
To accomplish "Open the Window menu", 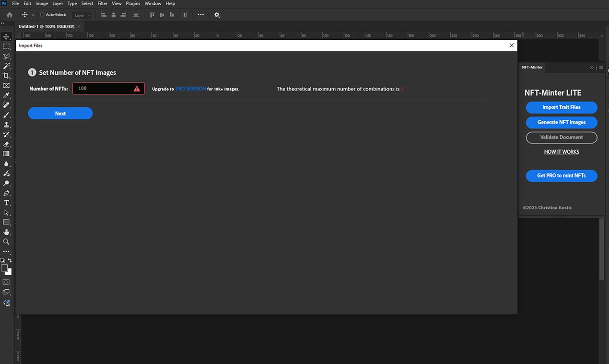I will pos(153,3).
